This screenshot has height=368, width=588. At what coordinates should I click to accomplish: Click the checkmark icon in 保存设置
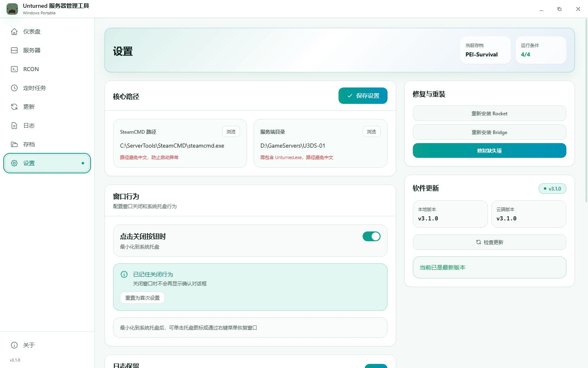[350, 96]
